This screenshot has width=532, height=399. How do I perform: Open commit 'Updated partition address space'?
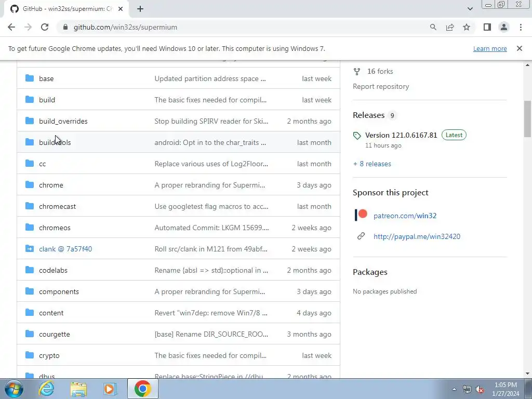pyautogui.click(x=210, y=79)
